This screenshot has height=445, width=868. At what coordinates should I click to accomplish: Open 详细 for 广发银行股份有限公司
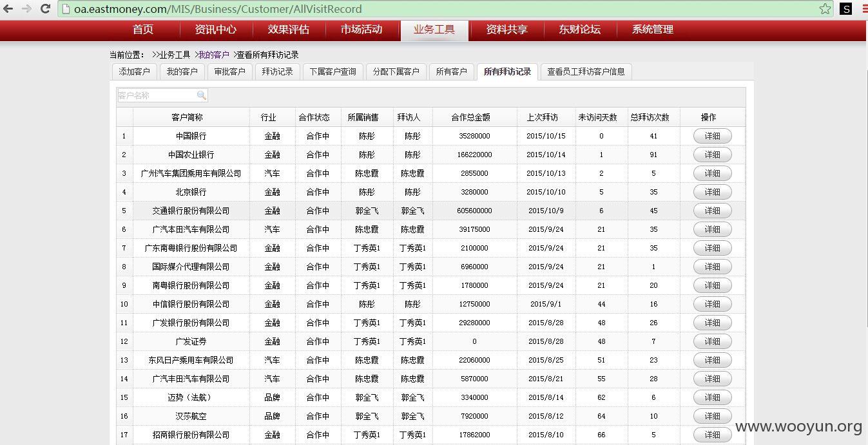tap(712, 323)
